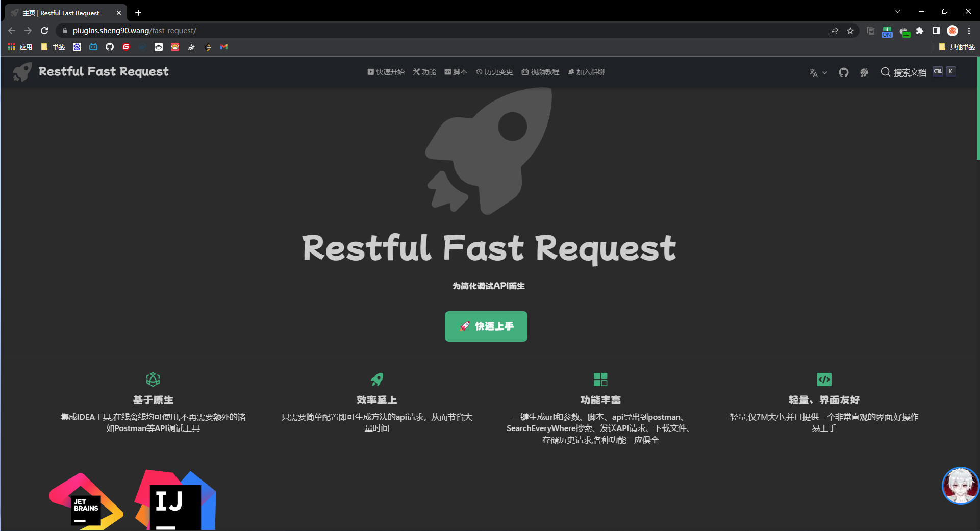980x531 pixels.
Task: Open the Chrome extensions puzzle icon
Action: coord(920,31)
